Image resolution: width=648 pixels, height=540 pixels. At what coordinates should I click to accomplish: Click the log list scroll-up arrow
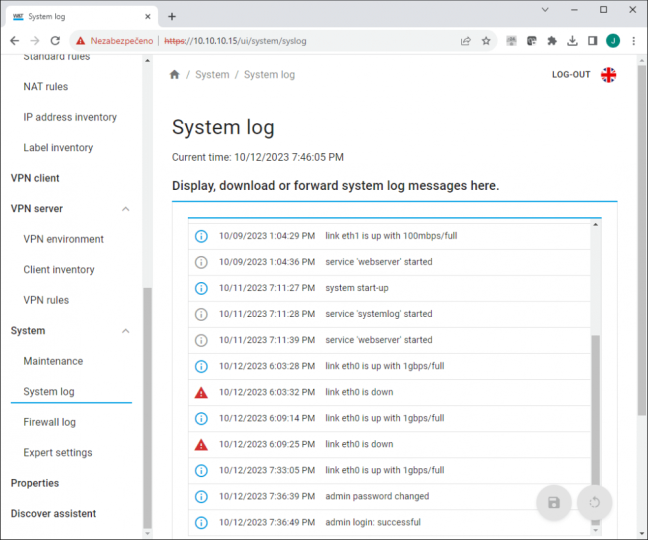click(x=596, y=225)
